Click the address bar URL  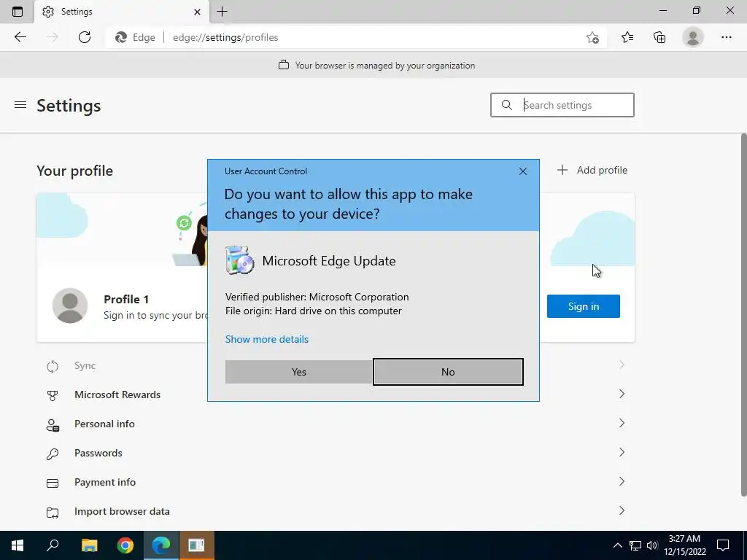225,38
